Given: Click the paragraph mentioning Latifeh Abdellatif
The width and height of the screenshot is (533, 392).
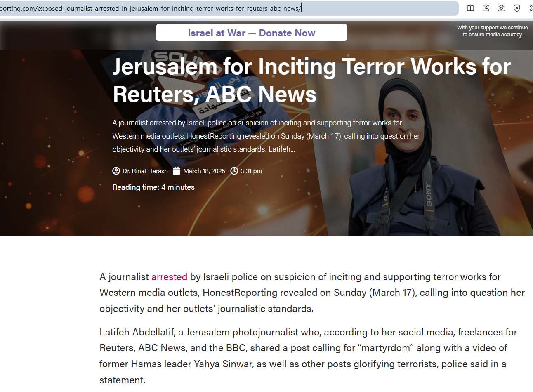Looking at the screenshot, I should [x=308, y=356].
